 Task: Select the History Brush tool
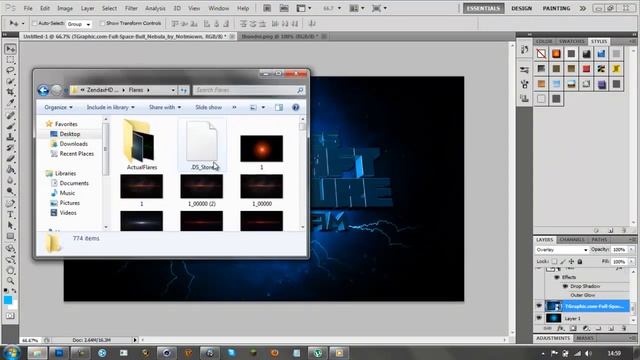point(11,147)
